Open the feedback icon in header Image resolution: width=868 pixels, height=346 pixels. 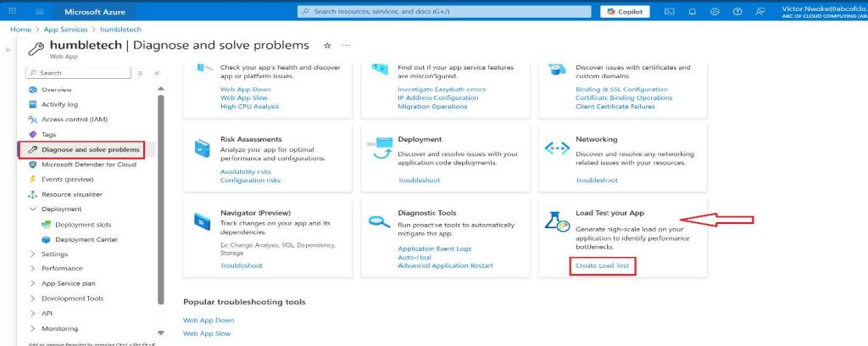(759, 12)
